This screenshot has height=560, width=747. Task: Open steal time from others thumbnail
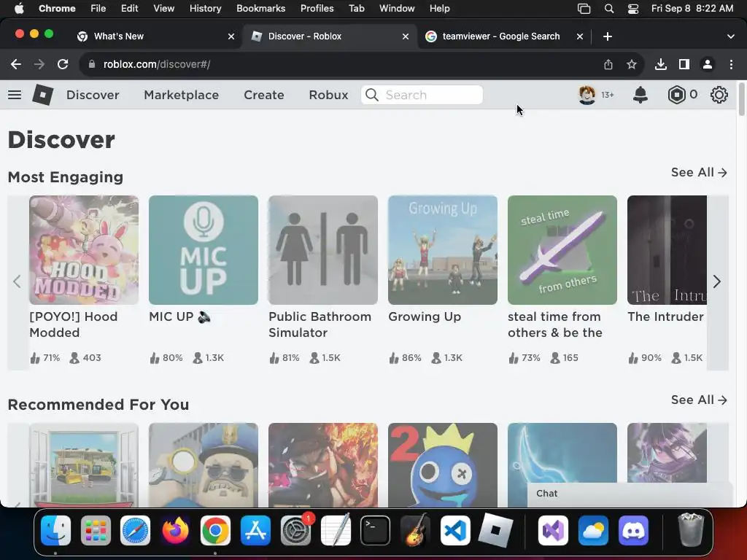click(562, 250)
